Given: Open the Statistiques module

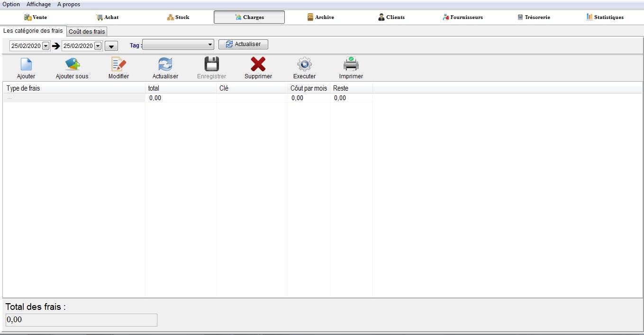Looking at the screenshot, I should [x=605, y=17].
